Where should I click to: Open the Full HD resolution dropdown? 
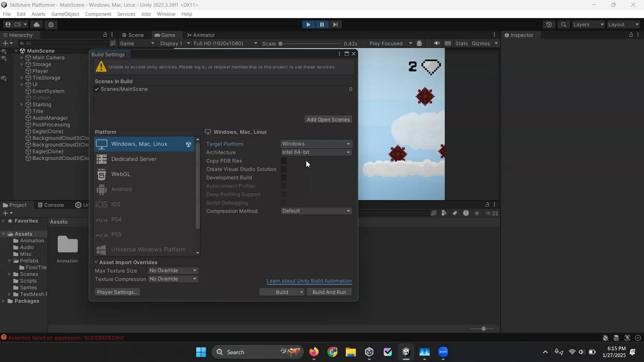point(225,43)
